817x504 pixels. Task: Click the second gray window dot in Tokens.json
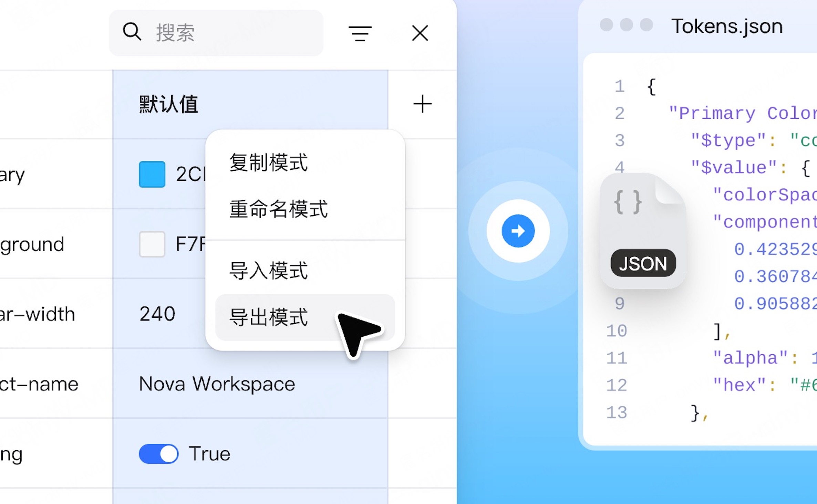coord(627,25)
